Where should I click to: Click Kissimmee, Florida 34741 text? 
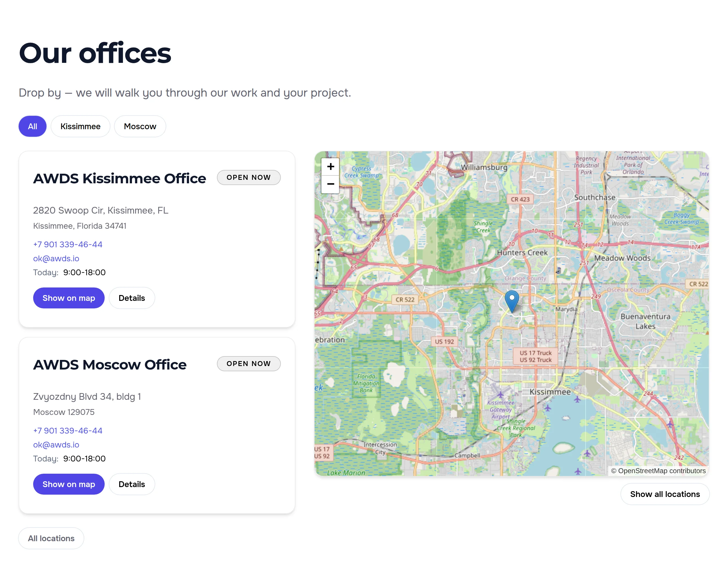80,226
